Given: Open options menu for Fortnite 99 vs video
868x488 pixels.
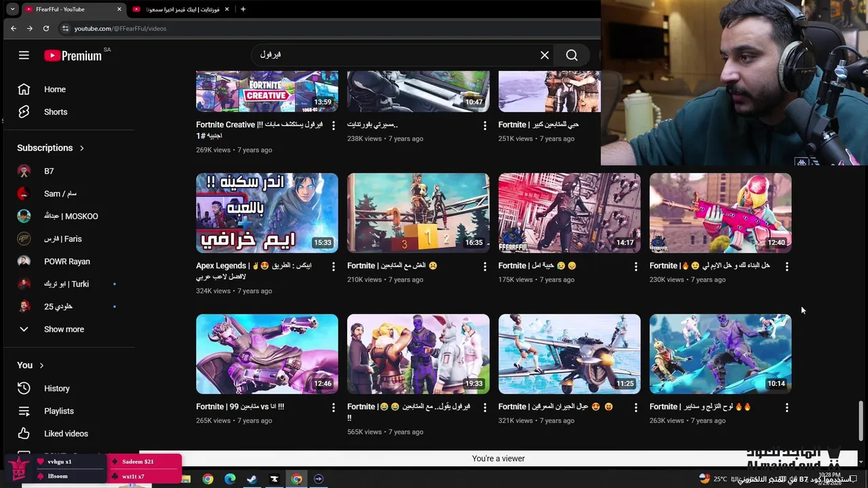Looking at the screenshot, I should [x=333, y=408].
